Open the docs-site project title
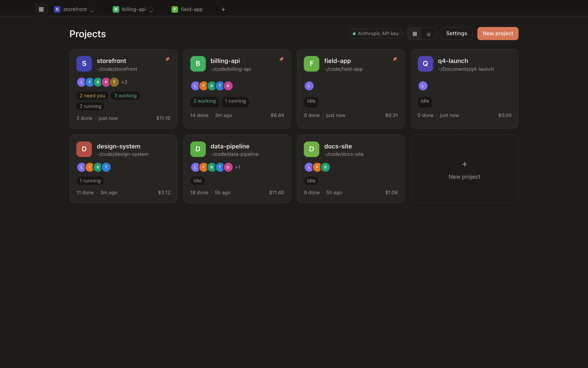Screen dimensions: 588x368 pyautogui.click(x=338, y=146)
